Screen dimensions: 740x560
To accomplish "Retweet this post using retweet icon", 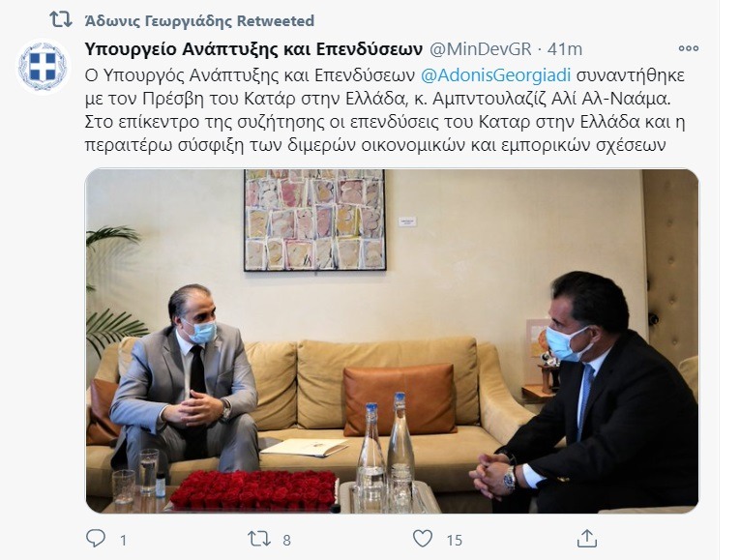I will [259, 539].
